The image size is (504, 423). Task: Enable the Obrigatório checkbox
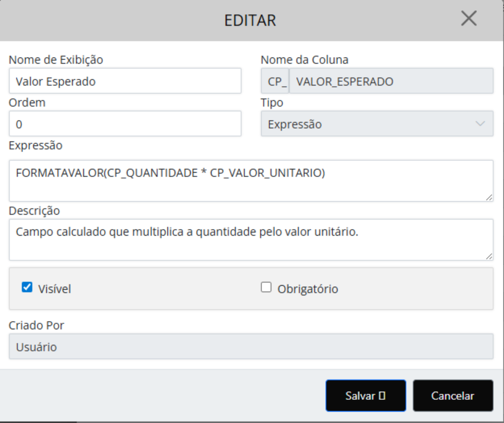[266, 288]
